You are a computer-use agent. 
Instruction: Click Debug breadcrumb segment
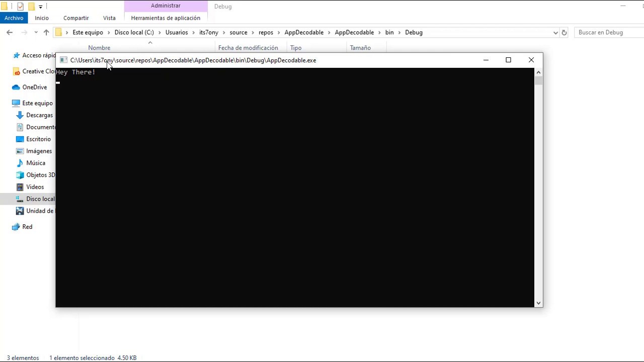click(x=414, y=32)
